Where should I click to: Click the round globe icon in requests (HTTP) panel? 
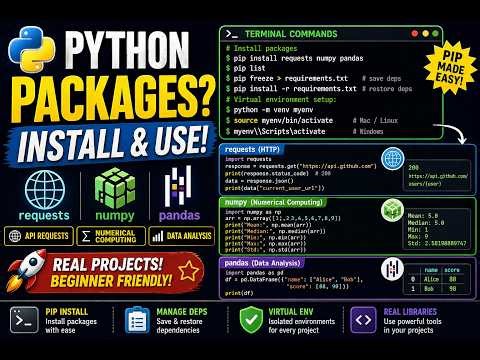pyautogui.click(x=393, y=159)
